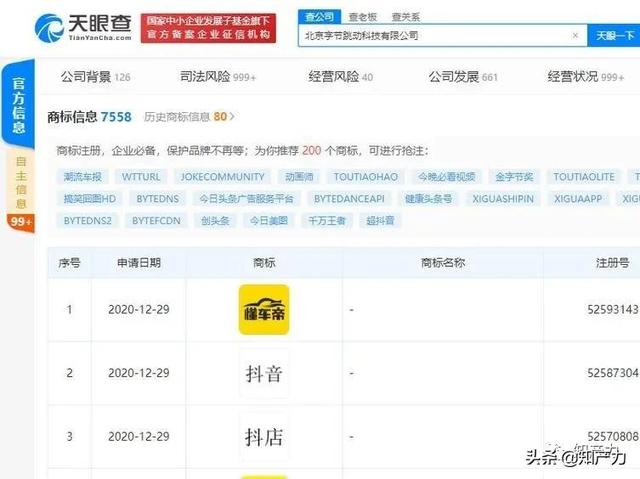640x479 pixels.
Task: Click the 2020-12-29 date in row 3
Action: 139,437
